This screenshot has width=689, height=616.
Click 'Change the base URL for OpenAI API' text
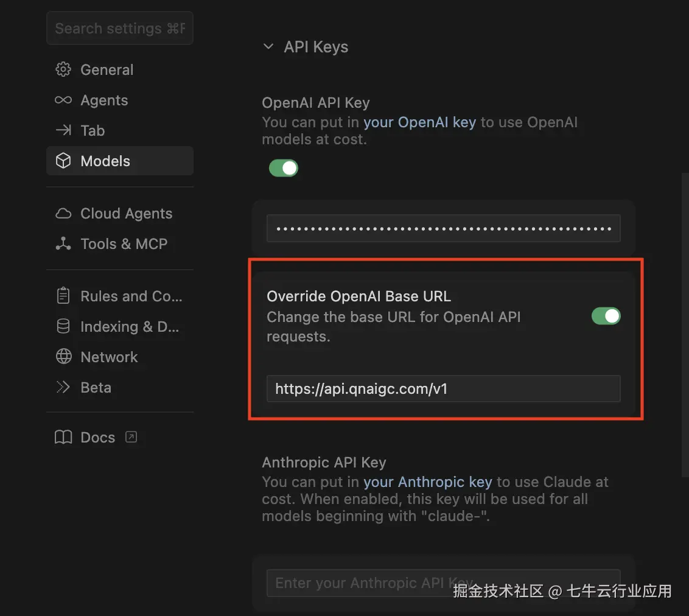pyautogui.click(x=394, y=317)
